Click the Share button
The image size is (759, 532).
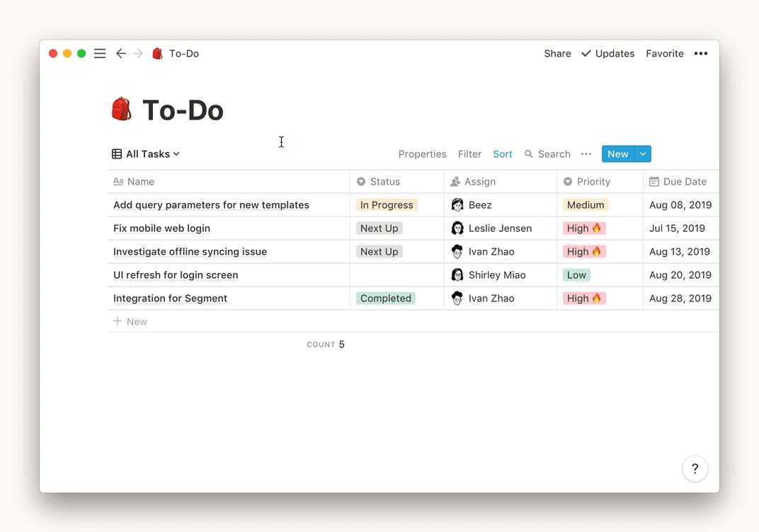tap(557, 54)
